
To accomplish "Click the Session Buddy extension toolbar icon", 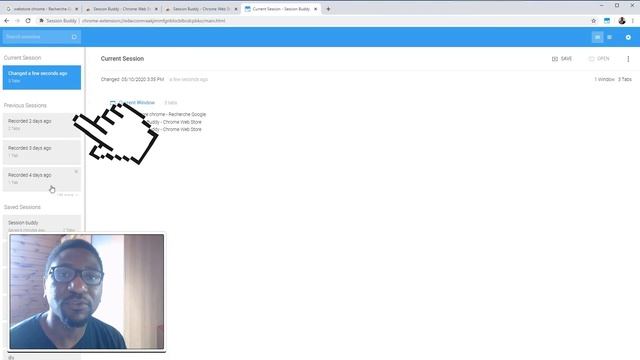I will pyautogui.click(x=607, y=21).
